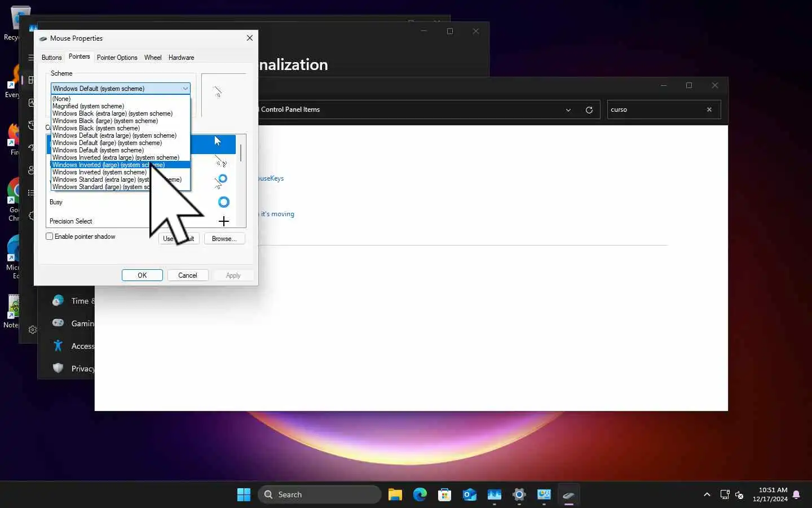Screen dimensions: 812x508
Task: Open Microsoft Store from the taskbar
Action: click(444, 494)
